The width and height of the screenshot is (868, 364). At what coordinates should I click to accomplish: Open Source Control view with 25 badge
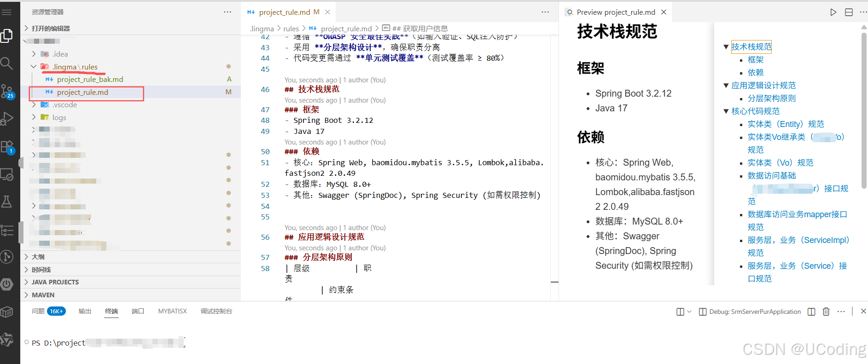pos(7,91)
